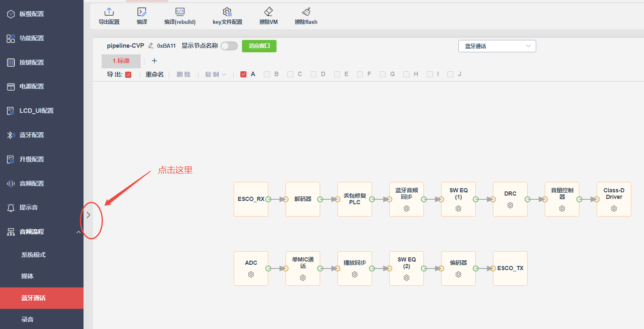Click the DRC node settings gear
The width and height of the screenshot is (644, 329).
coord(510,205)
